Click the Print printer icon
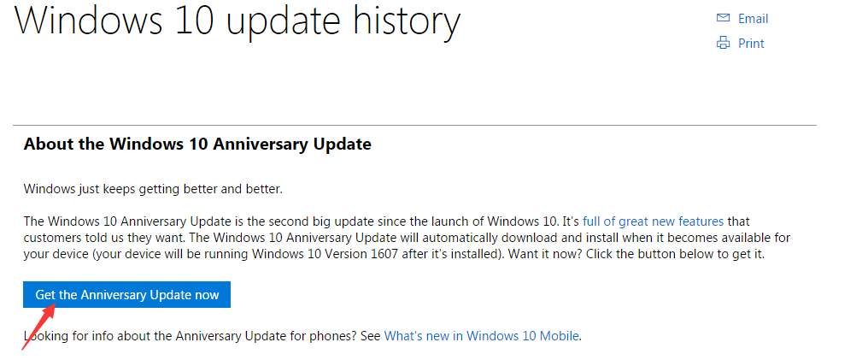 pos(723,43)
